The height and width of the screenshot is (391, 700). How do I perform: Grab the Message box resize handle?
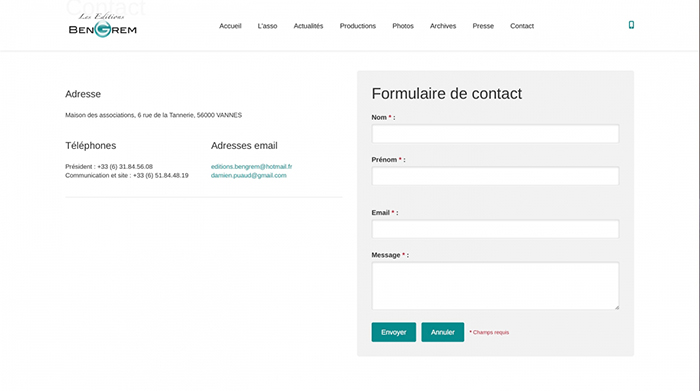click(x=617, y=307)
